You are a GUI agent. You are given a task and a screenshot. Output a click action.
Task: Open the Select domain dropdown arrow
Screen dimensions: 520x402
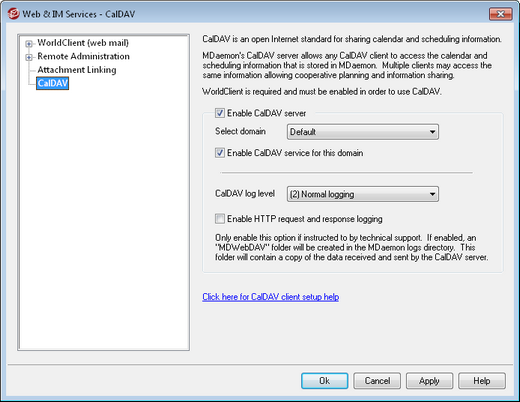(432, 132)
